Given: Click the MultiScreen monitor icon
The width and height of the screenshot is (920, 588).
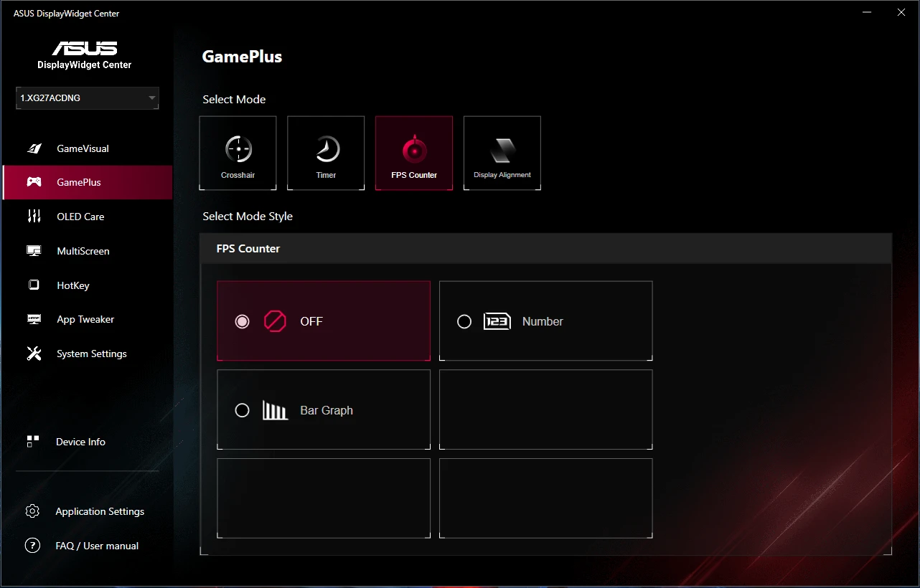Looking at the screenshot, I should click(x=34, y=251).
